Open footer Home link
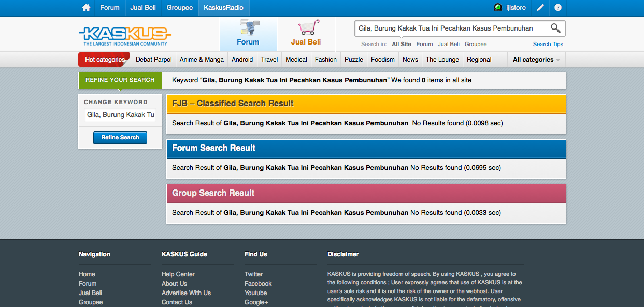644x307 pixels. point(87,274)
